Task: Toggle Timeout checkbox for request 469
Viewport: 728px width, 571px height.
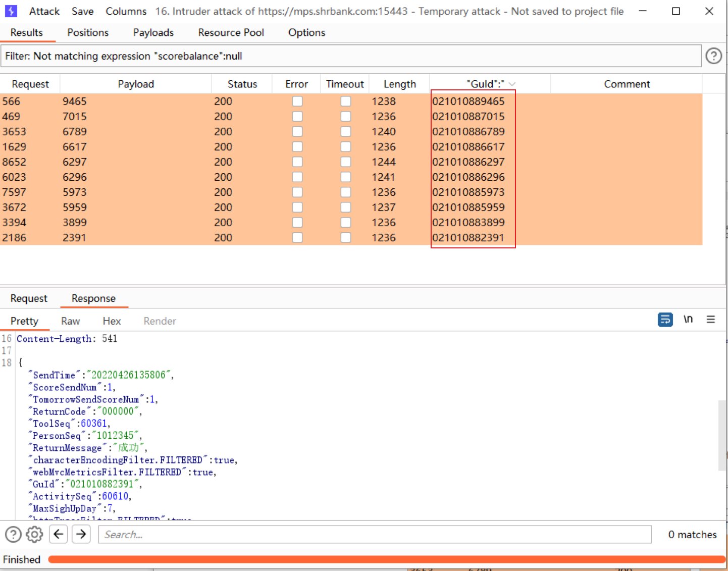Action: click(346, 117)
